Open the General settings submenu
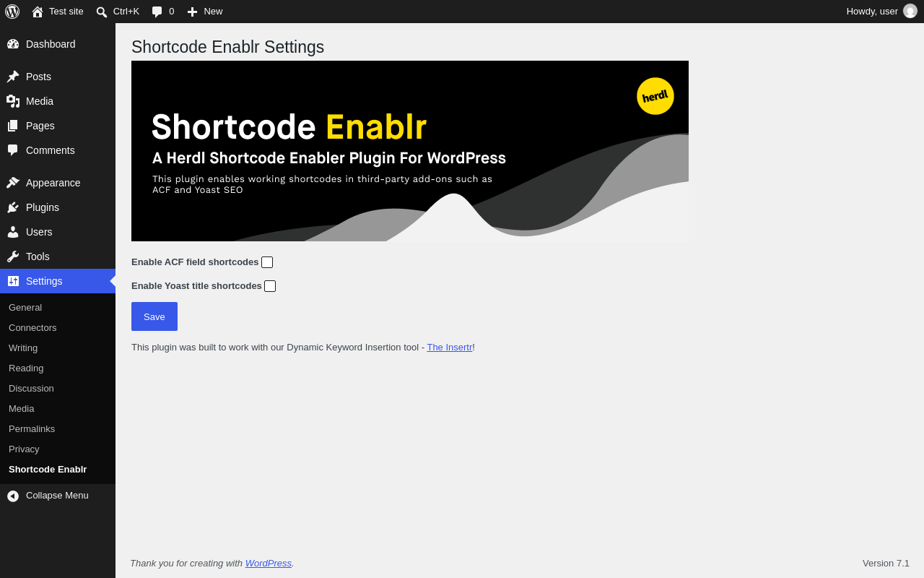This screenshot has width=924, height=578. pos(25,307)
